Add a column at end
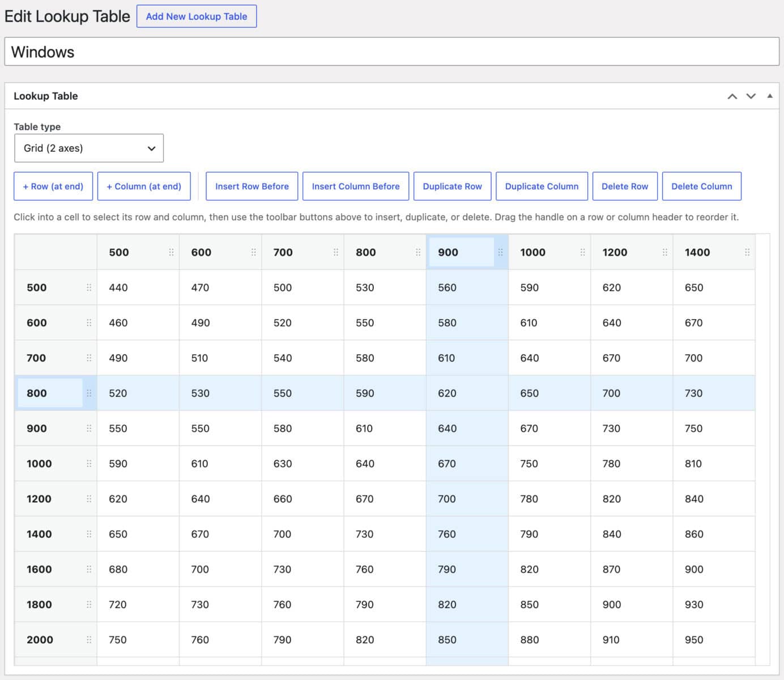 pos(144,186)
